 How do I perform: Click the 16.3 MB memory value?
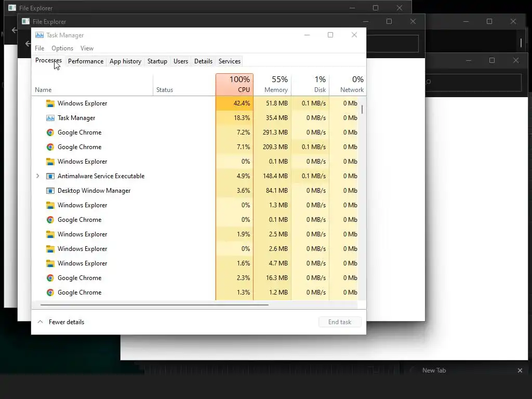pos(277,278)
